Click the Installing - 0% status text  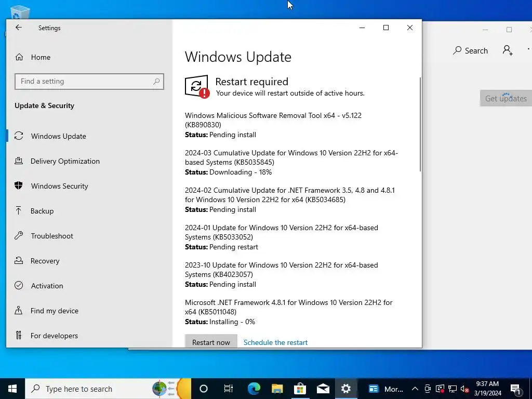[232, 322]
